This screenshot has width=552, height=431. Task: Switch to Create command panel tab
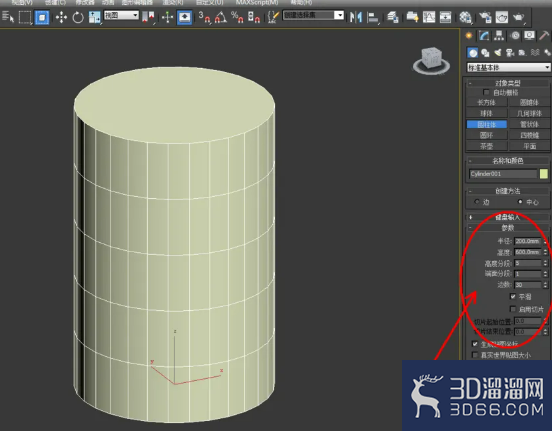pos(469,36)
